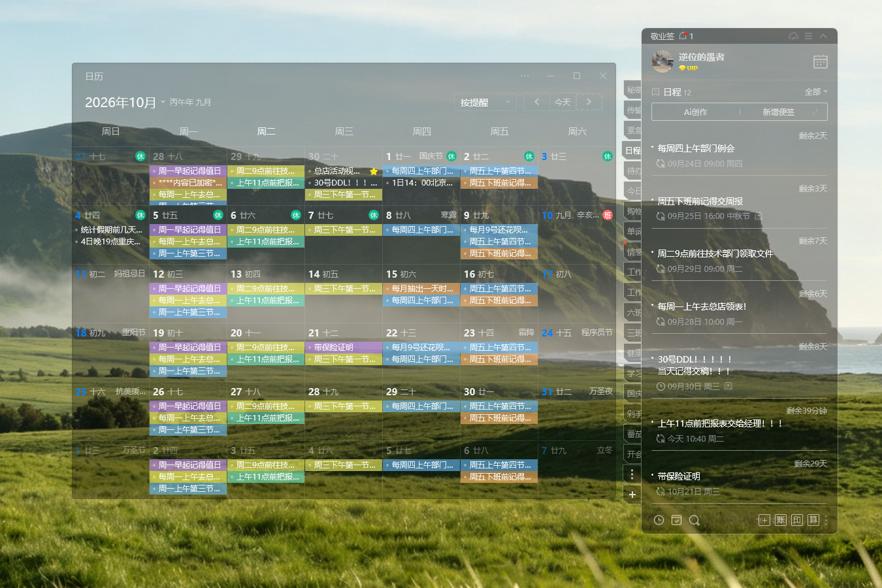Image resolution: width=882 pixels, height=588 pixels.
Task: Click the 新增便签 button
Action: point(778,112)
